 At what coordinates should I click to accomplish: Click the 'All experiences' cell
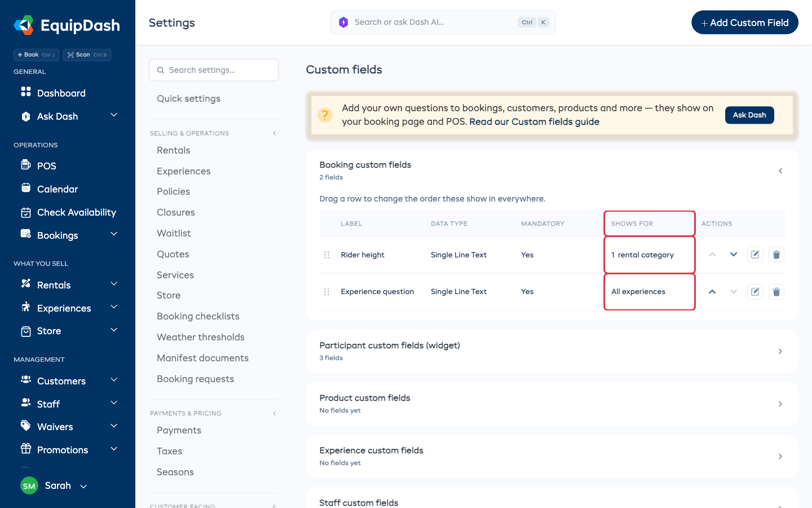tap(650, 292)
